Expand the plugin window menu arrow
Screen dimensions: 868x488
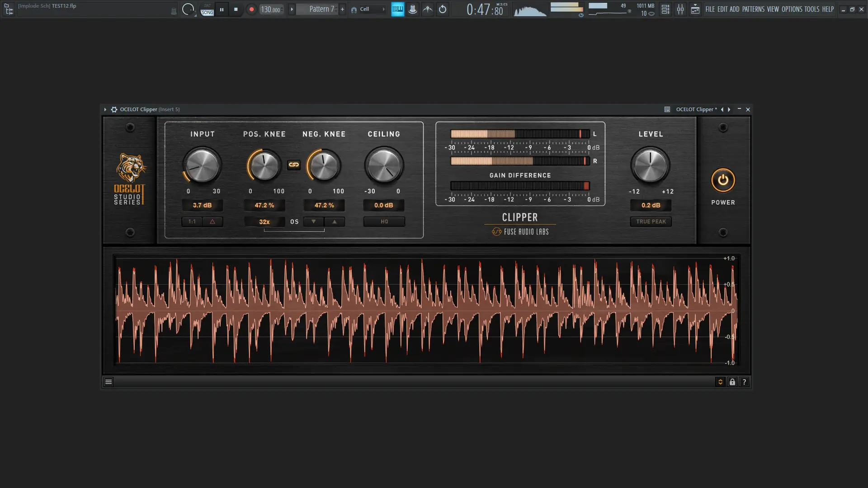point(105,109)
